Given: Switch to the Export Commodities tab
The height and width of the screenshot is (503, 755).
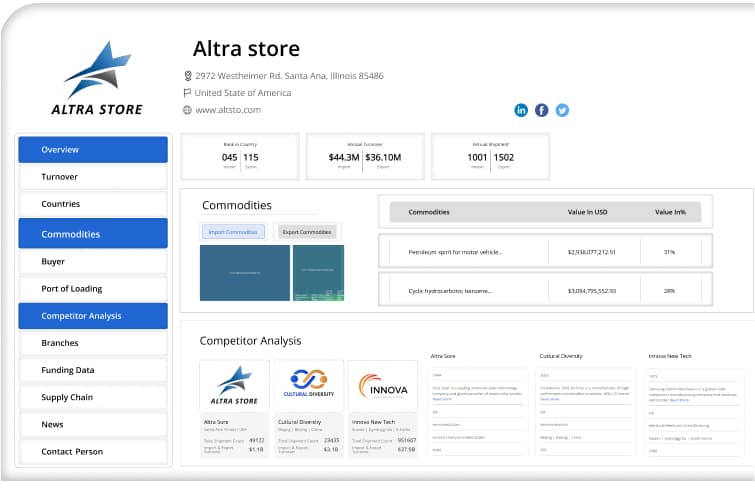Looking at the screenshot, I should click(307, 232).
